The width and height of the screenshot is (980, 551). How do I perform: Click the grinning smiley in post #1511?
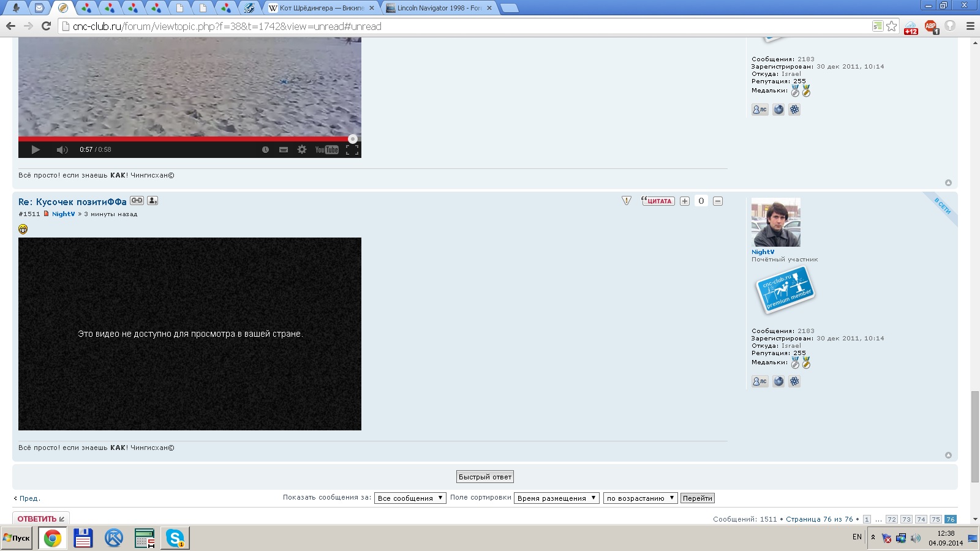(23, 229)
